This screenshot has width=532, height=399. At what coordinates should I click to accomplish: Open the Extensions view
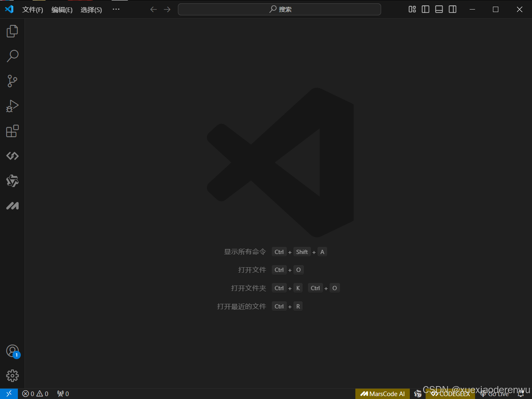[x=12, y=131]
